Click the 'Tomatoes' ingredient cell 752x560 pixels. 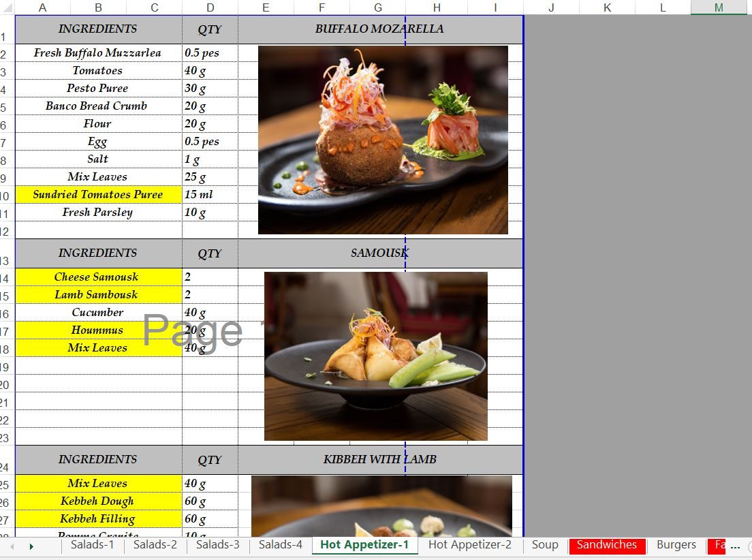click(x=98, y=71)
